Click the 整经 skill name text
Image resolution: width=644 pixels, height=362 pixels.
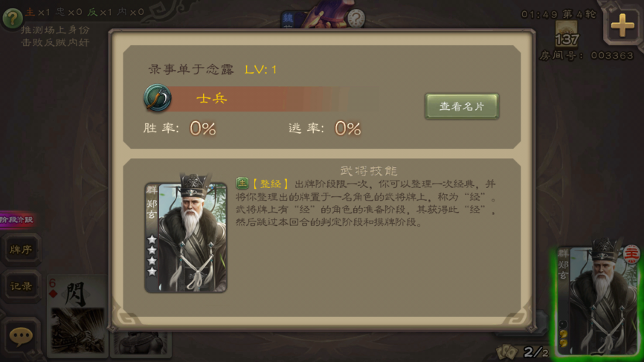coord(270,184)
